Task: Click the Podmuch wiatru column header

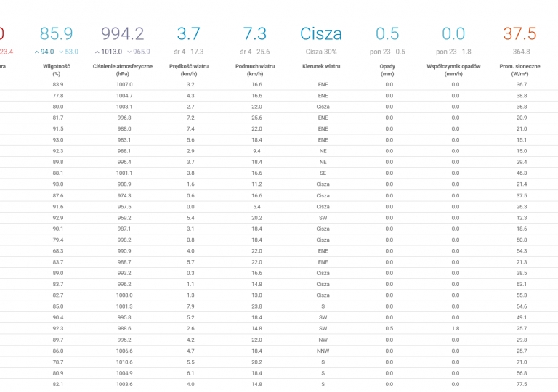Action: pyautogui.click(x=255, y=70)
